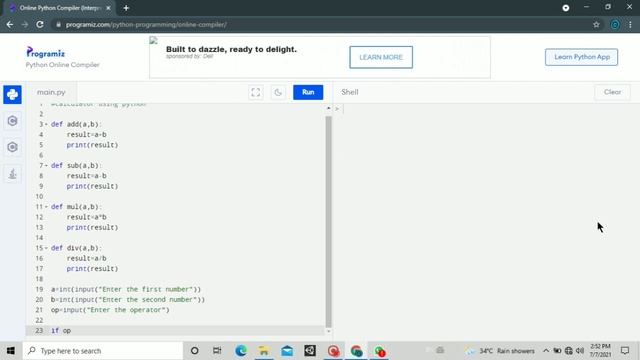Viewport: 640px width, 360px height.
Task: Click the Programiz logo
Action: [45, 53]
